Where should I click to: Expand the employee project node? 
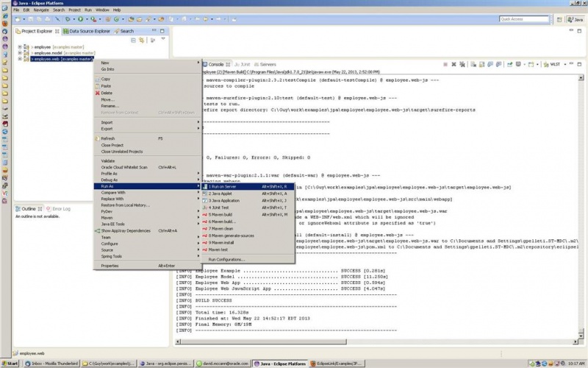(20, 47)
